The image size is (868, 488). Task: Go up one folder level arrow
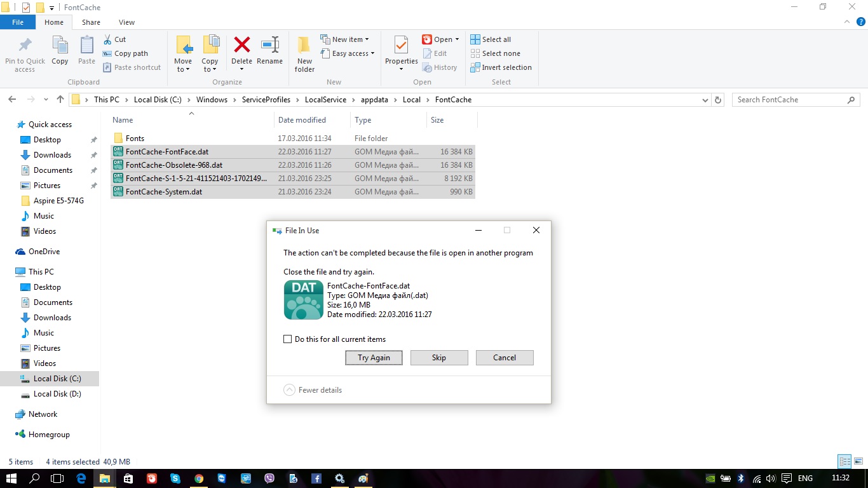[x=60, y=100]
